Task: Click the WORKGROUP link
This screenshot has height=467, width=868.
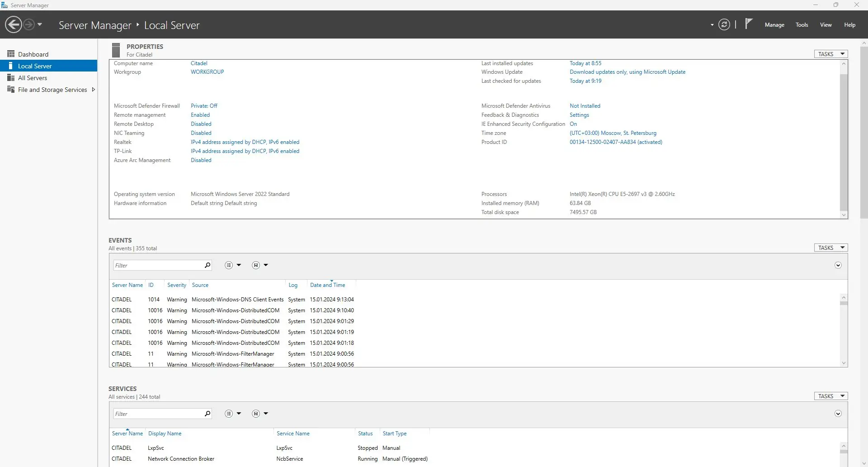Action: click(x=207, y=72)
